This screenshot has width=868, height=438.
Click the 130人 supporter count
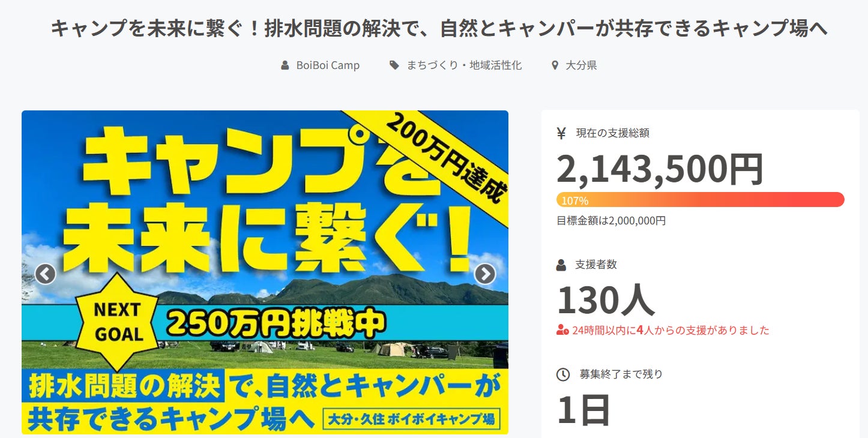click(605, 299)
